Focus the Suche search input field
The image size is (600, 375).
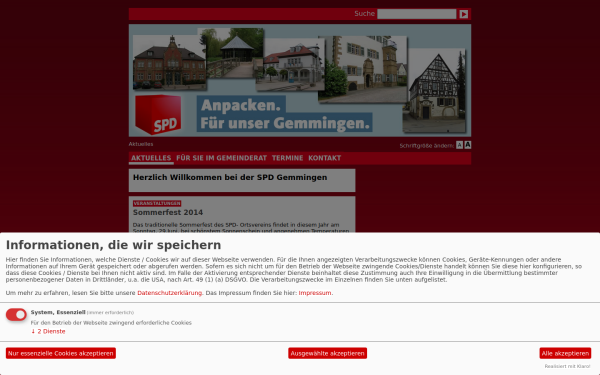pos(417,14)
